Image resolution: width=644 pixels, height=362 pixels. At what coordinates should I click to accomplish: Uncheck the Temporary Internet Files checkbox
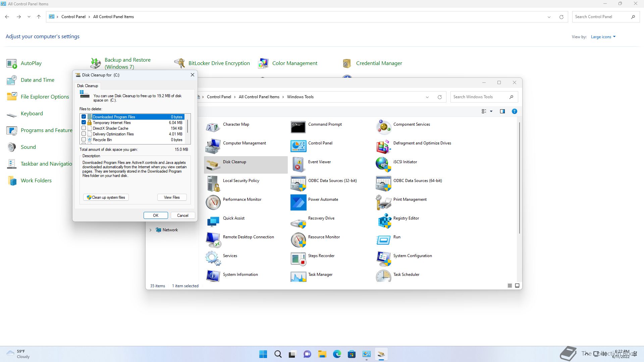[84, 123]
